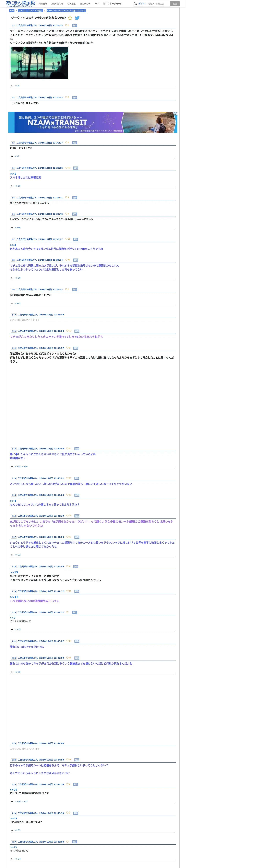Follow the >>91 reply link under post 26
Screen dimensions: 262x868
point(17,830)
